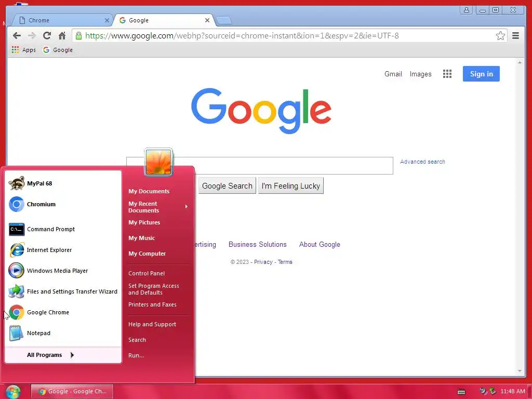Open the Apps grid in bookmarks bar

(x=23, y=50)
